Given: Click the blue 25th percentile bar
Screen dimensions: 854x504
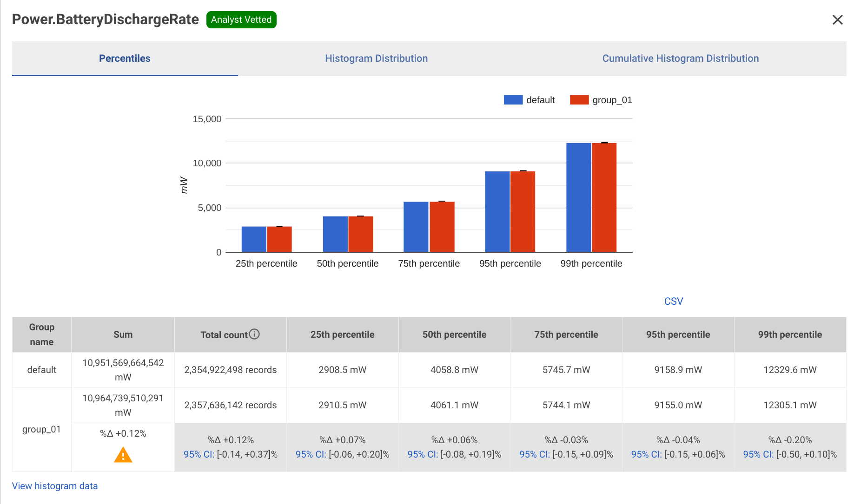Looking at the screenshot, I should pos(254,239).
